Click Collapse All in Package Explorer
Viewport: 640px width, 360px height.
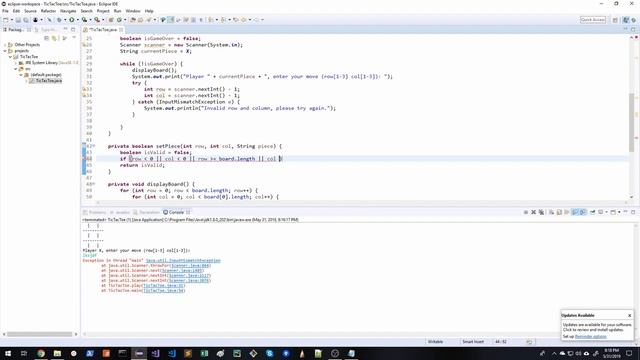pyautogui.click(x=47, y=38)
